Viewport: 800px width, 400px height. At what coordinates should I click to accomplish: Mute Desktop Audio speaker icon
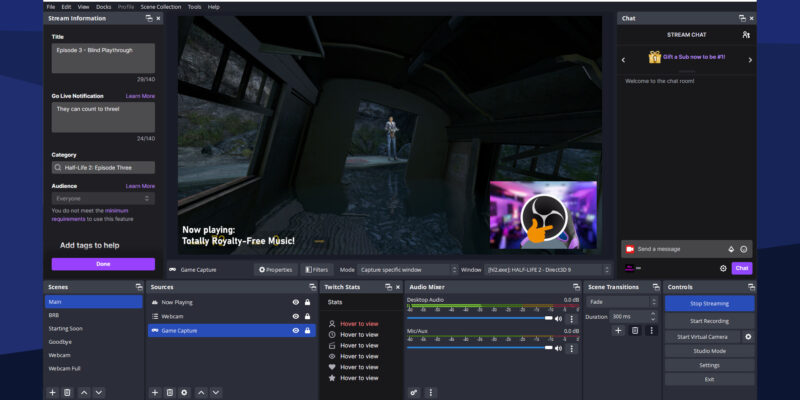[558, 318]
